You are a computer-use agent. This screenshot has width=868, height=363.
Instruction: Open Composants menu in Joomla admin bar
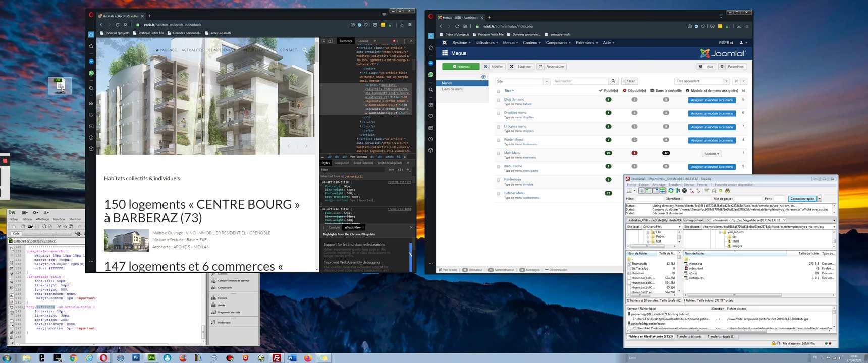[558, 43]
